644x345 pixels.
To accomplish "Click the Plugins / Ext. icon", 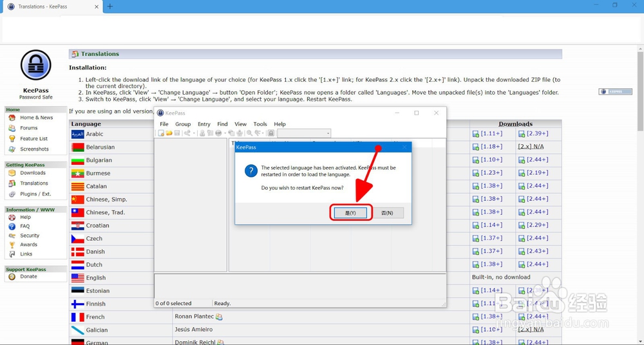I will [12, 194].
